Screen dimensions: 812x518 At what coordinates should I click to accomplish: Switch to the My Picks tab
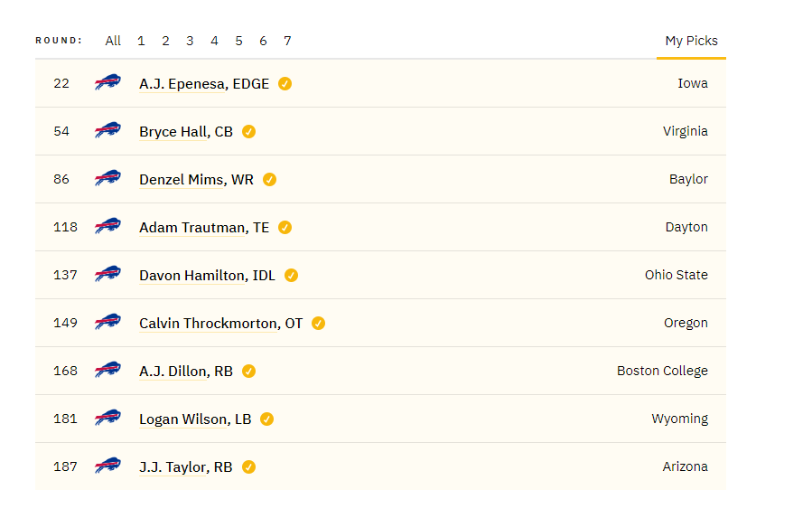[691, 41]
